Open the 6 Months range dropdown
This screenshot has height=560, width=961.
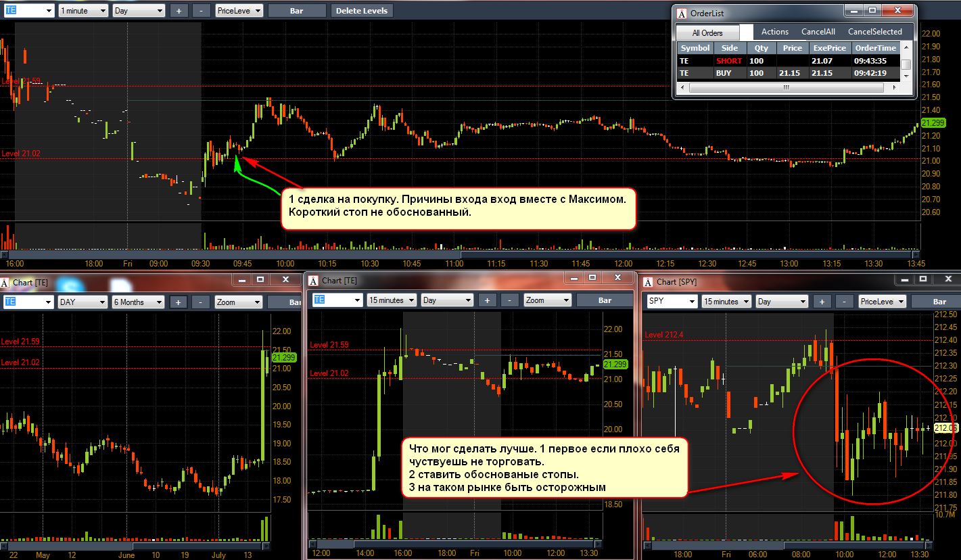(138, 302)
